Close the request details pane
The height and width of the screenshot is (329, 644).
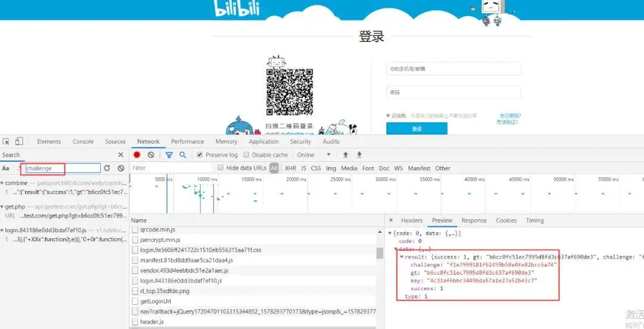pos(391,220)
